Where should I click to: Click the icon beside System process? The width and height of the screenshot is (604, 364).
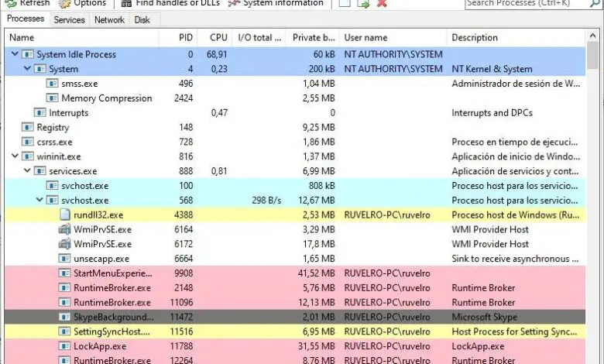pos(39,69)
